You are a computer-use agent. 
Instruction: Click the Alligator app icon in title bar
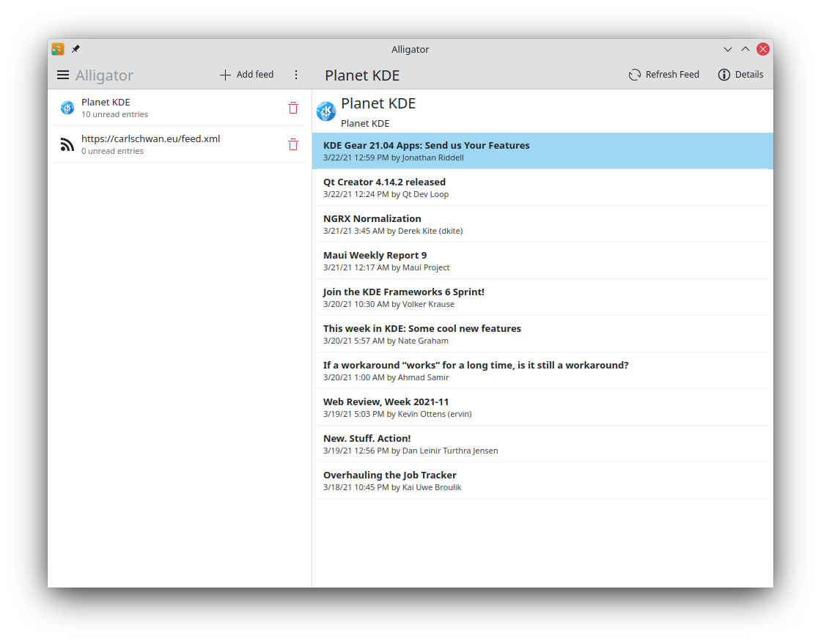pos(58,49)
